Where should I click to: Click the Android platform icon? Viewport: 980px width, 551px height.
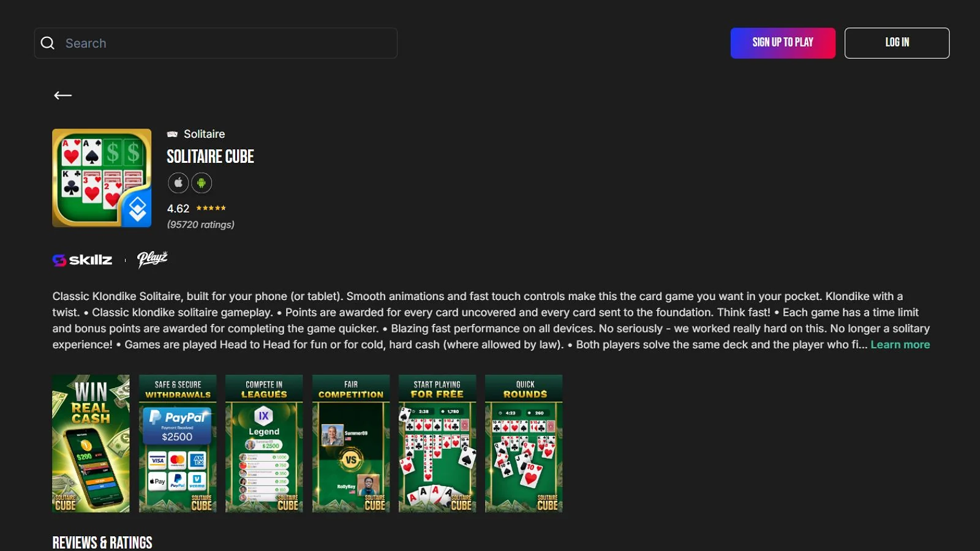point(202,182)
